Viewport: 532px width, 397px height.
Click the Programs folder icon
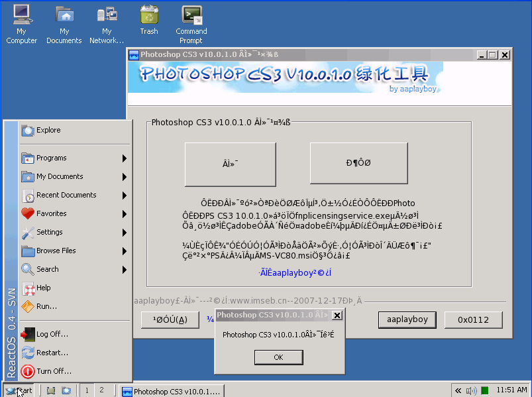pos(28,158)
